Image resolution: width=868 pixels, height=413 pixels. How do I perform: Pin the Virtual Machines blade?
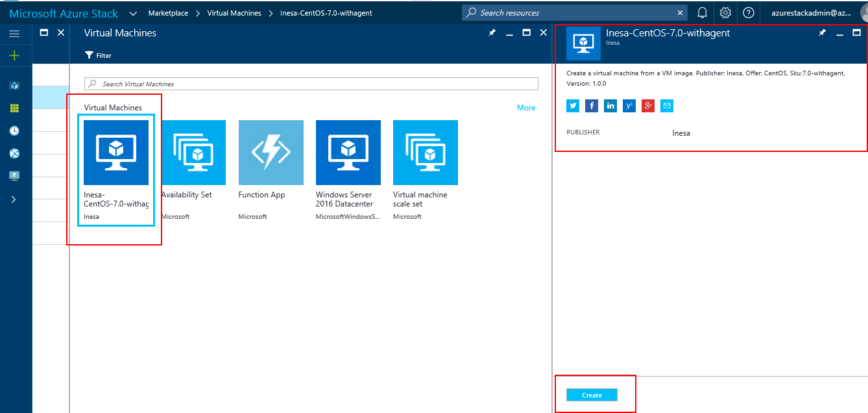pyautogui.click(x=492, y=32)
